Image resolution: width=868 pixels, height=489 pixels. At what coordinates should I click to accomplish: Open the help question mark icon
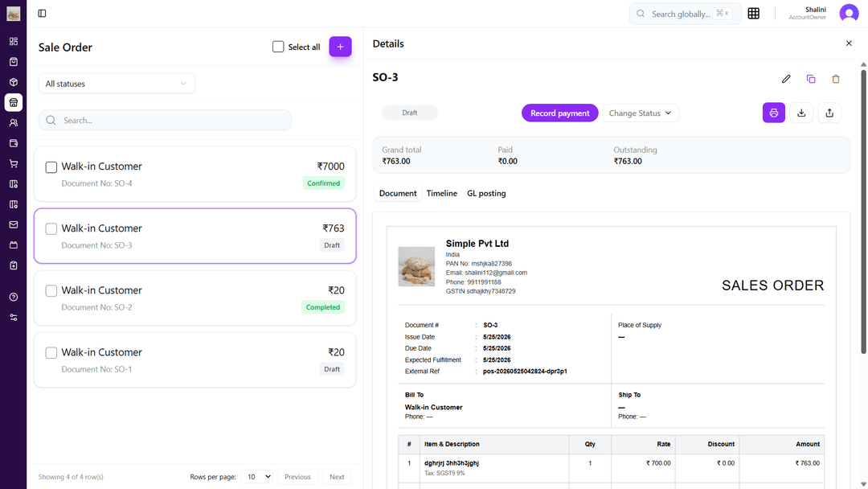[x=14, y=297]
